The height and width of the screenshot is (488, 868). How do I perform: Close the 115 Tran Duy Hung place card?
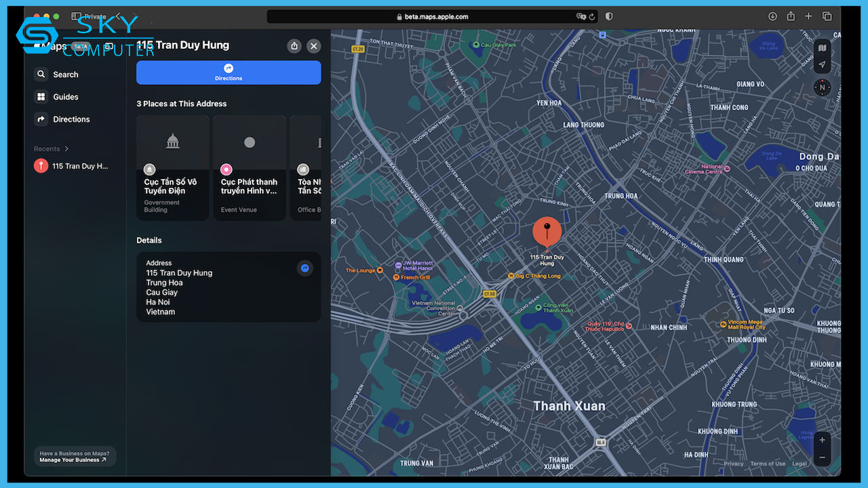313,46
